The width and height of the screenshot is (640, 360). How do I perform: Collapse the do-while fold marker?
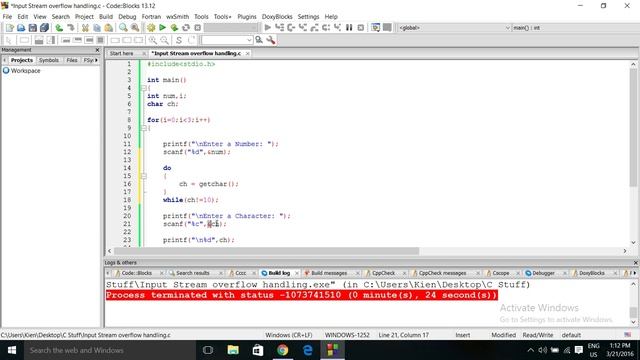(143, 176)
